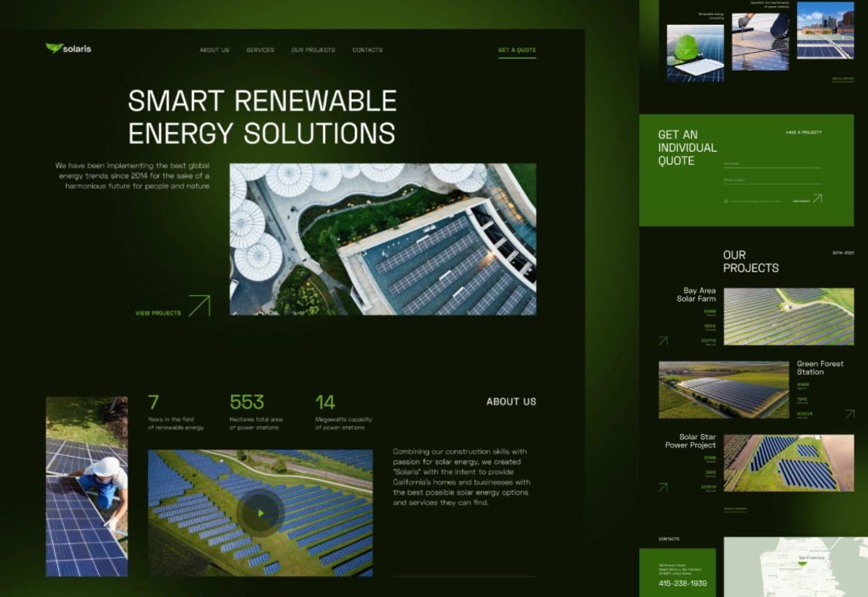Open the Solar Star Power Project image
Image resolution: width=868 pixels, height=597 pixels.
click(x=789, y=463)
